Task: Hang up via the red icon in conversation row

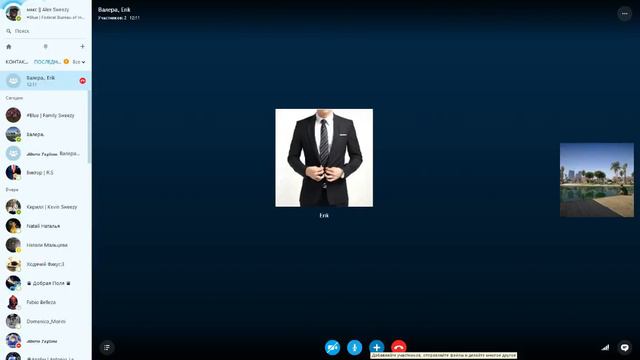Action: click(82, 81)
